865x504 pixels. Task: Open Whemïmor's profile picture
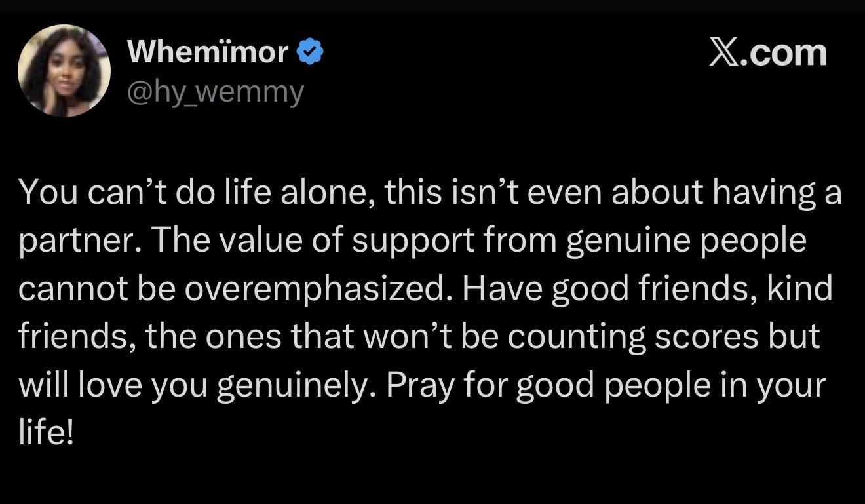64,71
